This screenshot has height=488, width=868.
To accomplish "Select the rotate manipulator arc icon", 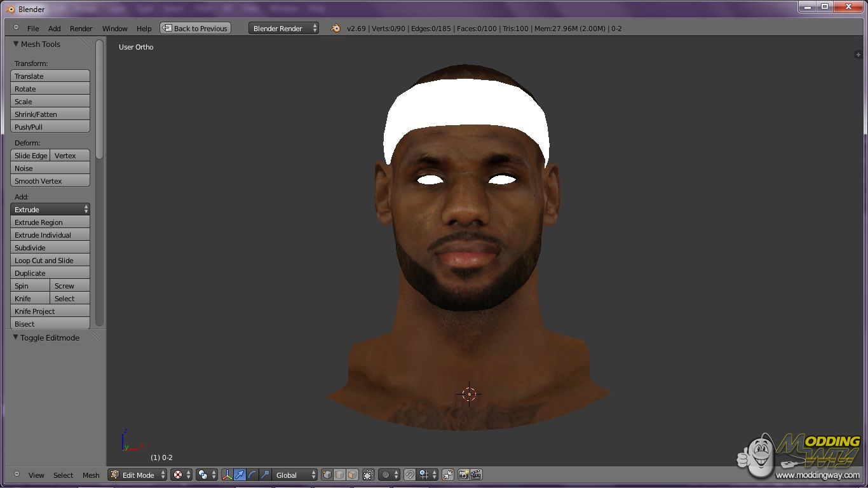I will click(x=252, y=475).
